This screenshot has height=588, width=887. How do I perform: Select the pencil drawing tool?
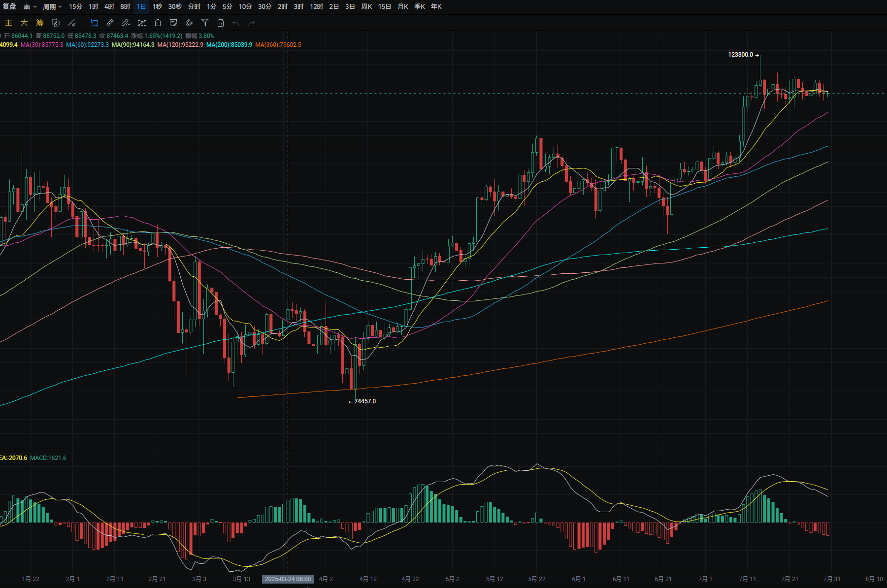point(126,23)
